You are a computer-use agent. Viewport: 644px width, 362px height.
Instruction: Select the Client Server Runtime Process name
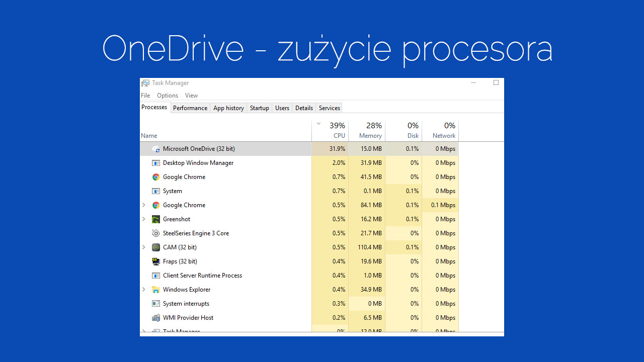pos(202,276)
